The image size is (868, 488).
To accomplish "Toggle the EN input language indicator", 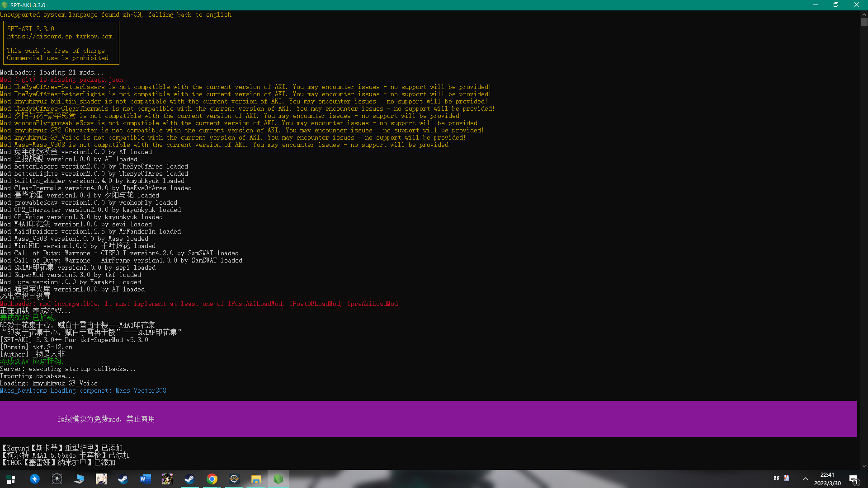I will pos(777,478).
